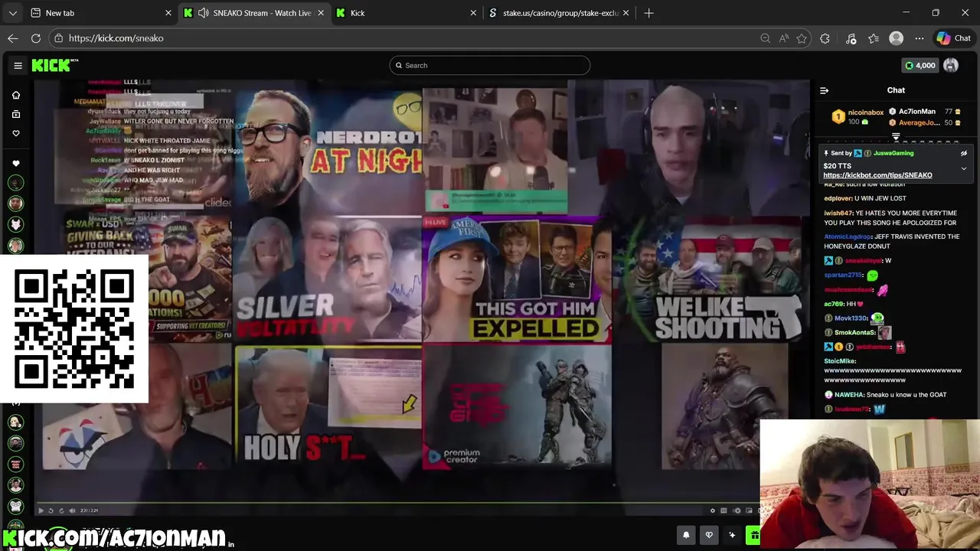
Task: Toggle notifications bell for channel
Action: tap(686, 535)
